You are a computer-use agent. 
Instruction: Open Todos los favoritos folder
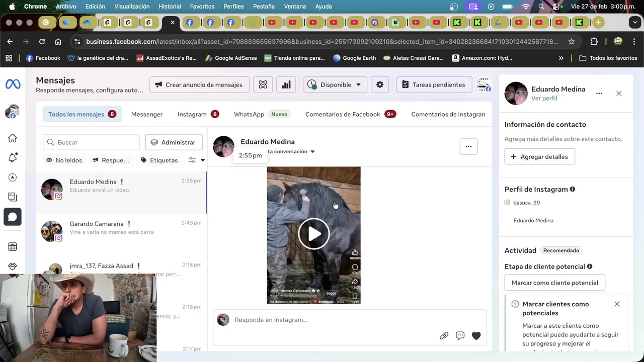pyautogui.click(x=608, y=58)
